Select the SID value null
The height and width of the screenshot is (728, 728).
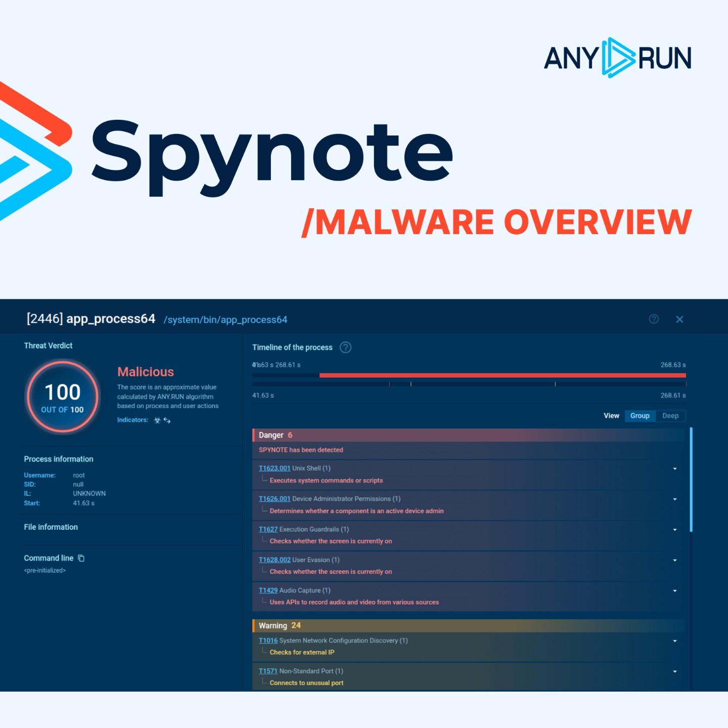(78, 484)
